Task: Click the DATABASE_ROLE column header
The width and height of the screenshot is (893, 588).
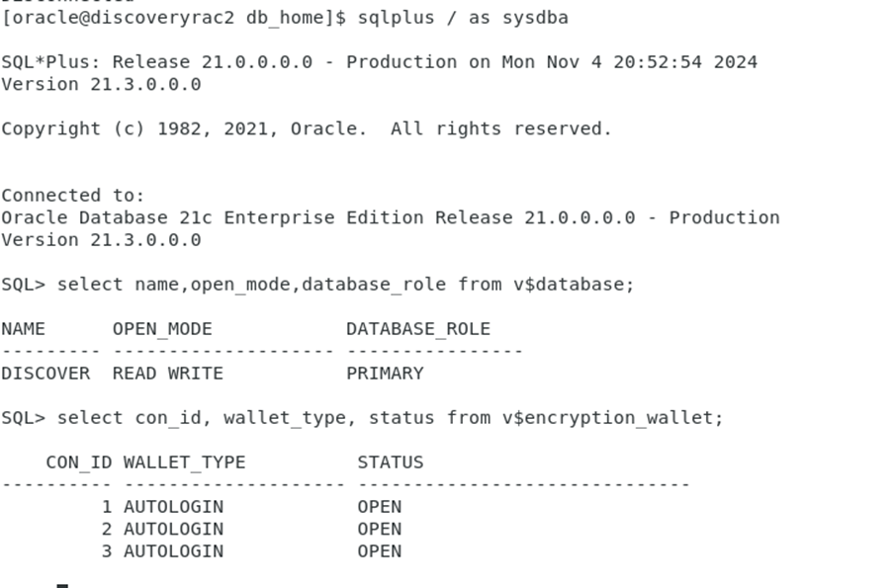Action: 418,329
